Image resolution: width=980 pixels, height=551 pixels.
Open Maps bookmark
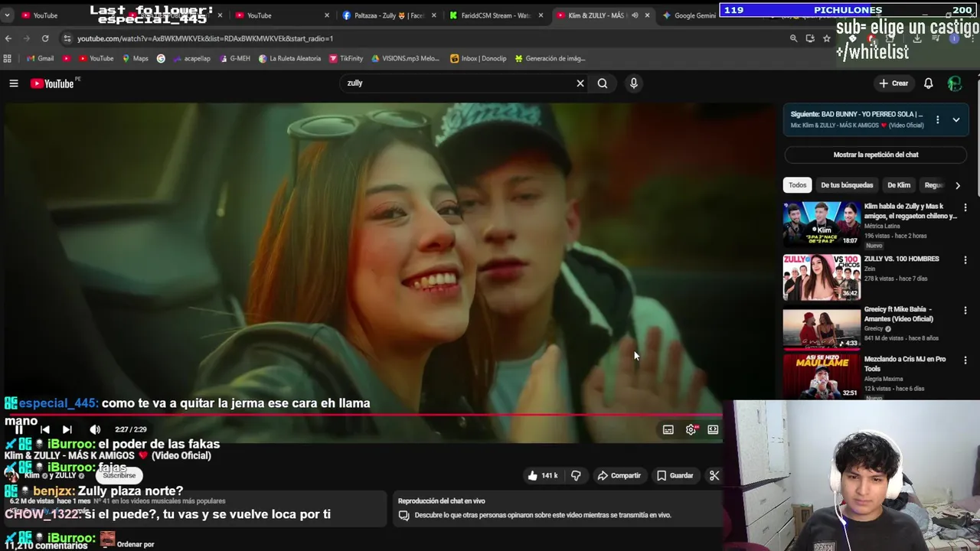[135, 58]
